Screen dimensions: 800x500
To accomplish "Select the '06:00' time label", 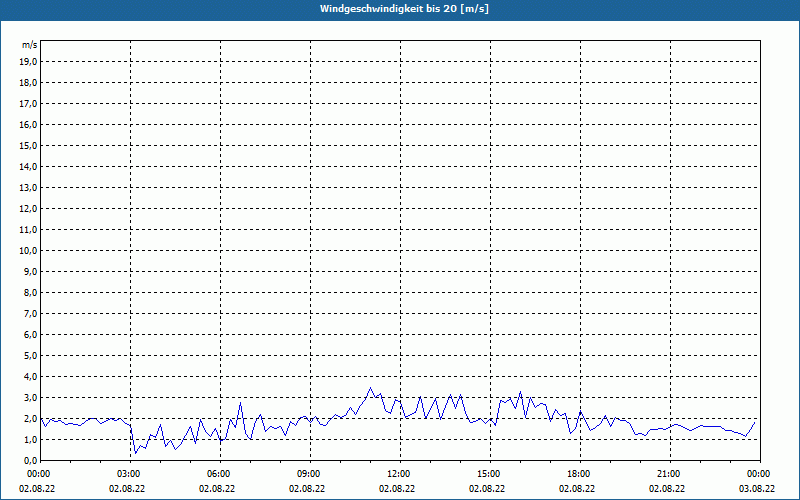I will point(220,474).
